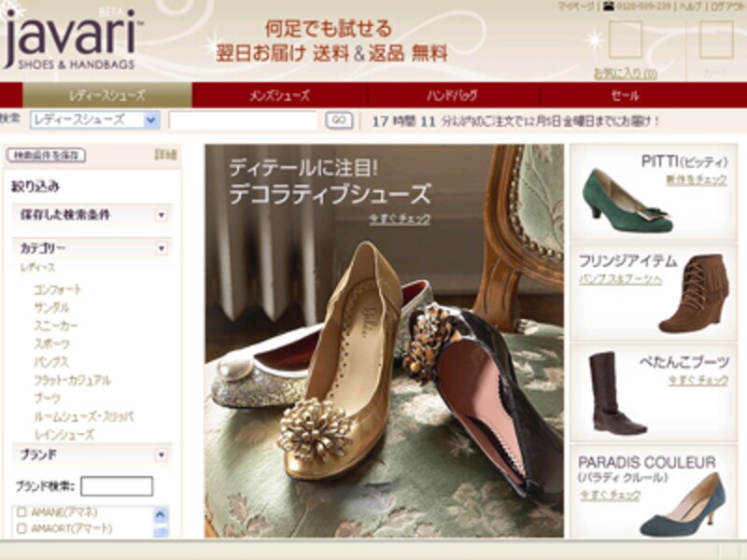Open the お気に入り link

pyautogui.click(x=626, y=74)
